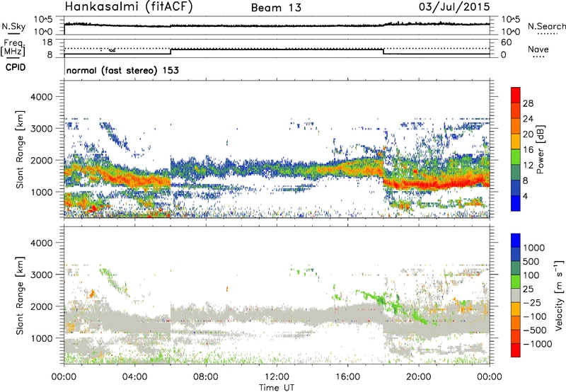Click the red bottom swatch of velocity colorbar
The width and height of the screenshot is (566, 392).
516,350
